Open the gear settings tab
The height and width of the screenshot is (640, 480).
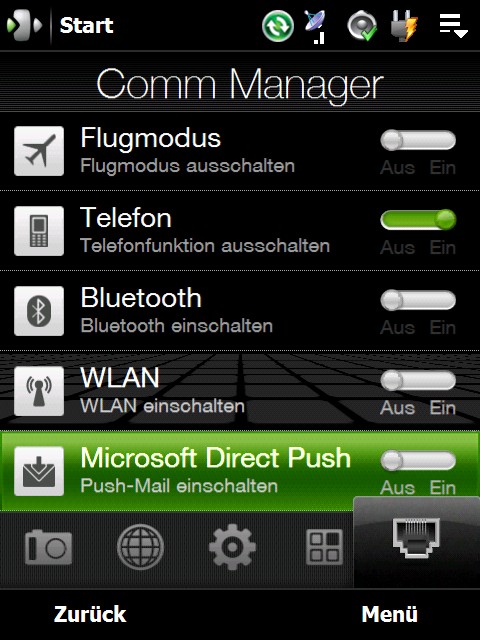tap(232, 547)
